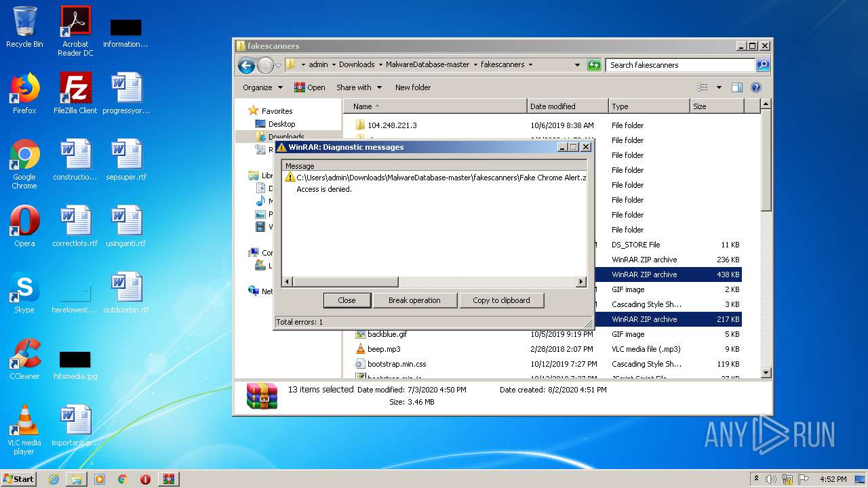This screenshot has width=868, height=488.
Task: Select backblue.gif file
Action: click(387, 334)
